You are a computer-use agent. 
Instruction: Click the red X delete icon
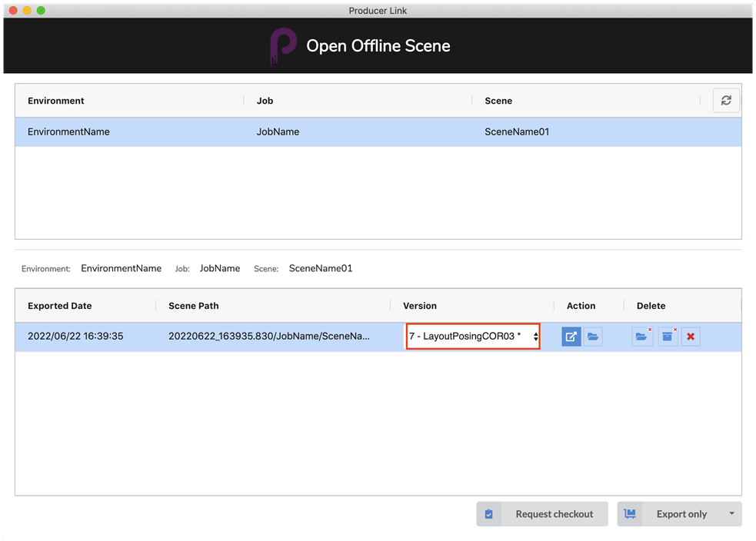[691, 337]
